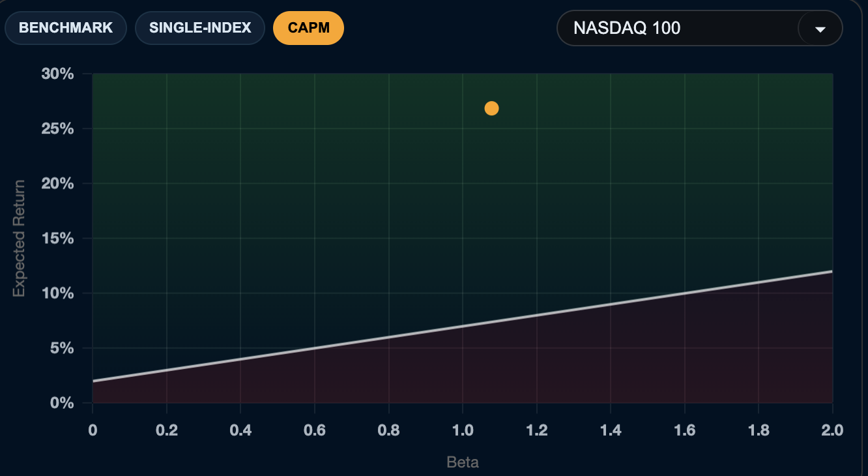
Task: Click the dropdown caret arrow icon
Action: point(820,29)
